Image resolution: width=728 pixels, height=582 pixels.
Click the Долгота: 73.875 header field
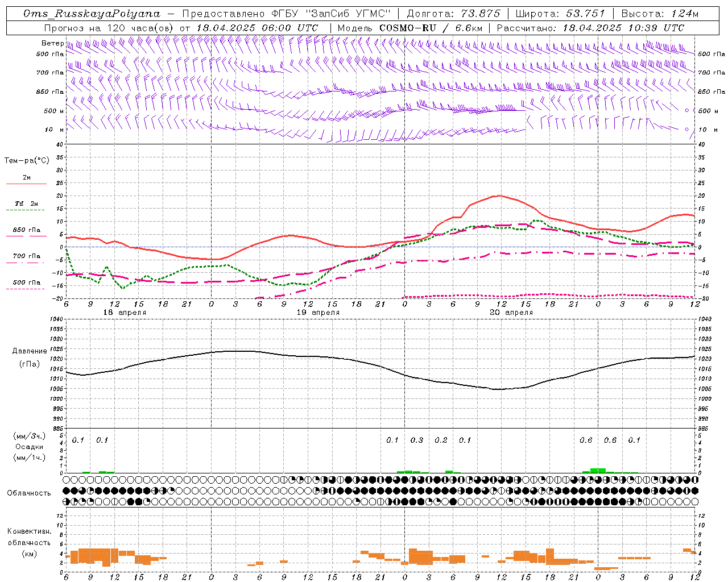coord(453,14)
